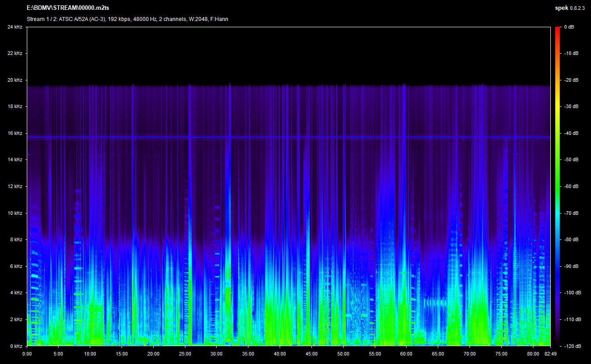Select the 25:00 time axis marker
Viewport: 591px width, 364px height.
185,354
